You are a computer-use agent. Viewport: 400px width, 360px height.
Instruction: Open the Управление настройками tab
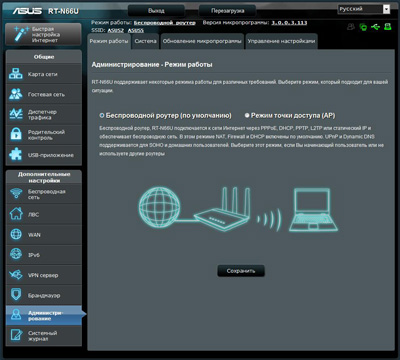(x=281, y=41)
